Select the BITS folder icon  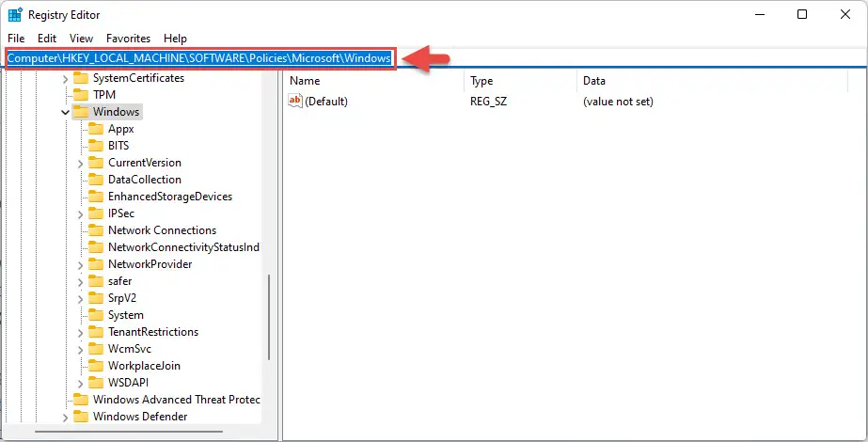(x=96, y=146)
